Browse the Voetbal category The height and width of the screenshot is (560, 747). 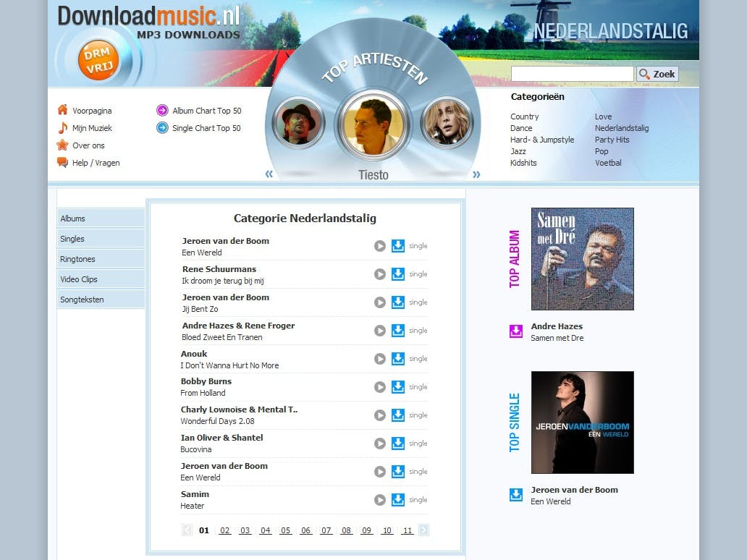click(x=608, y=163)
